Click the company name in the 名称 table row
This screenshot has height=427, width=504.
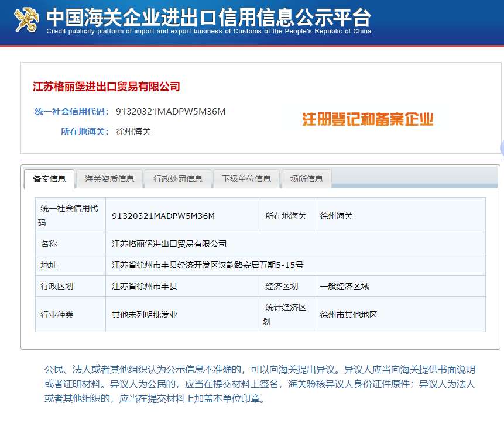tap(169, 244)
